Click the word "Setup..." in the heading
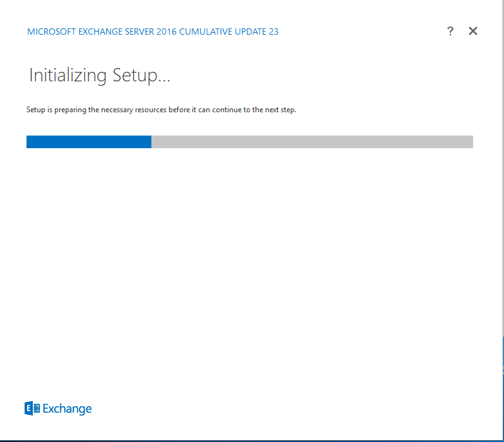504x442 pixels. click(x=141, y=76)
